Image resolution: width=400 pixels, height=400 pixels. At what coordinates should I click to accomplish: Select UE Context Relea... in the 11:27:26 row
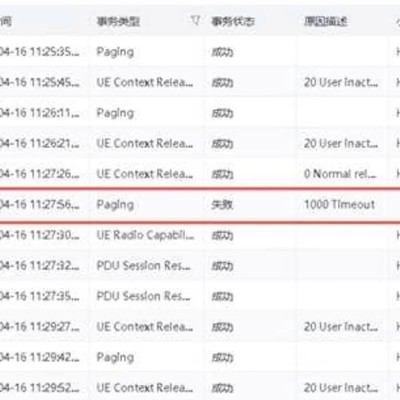(x=145, y=174)
